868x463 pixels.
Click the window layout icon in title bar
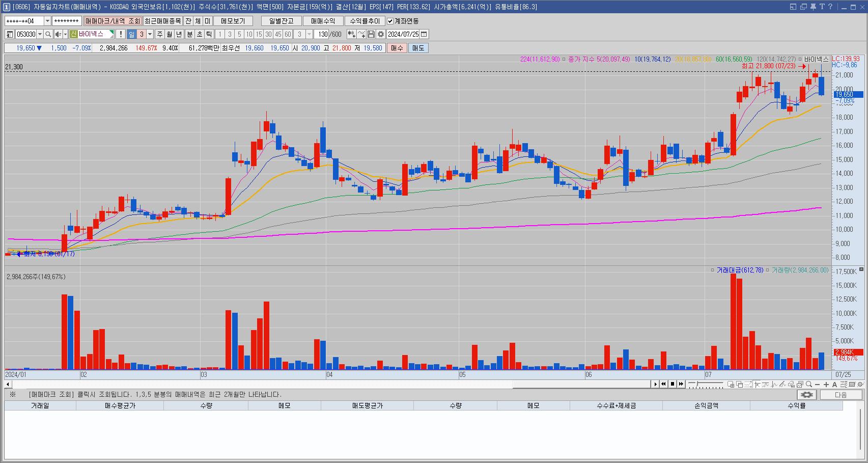click(x=793, y=7)
